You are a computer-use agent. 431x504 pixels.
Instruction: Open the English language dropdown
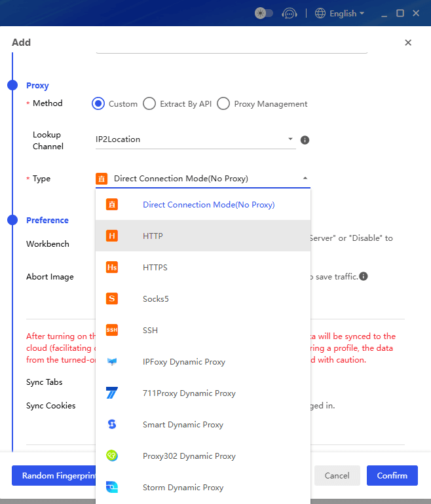tap(339, 13)
